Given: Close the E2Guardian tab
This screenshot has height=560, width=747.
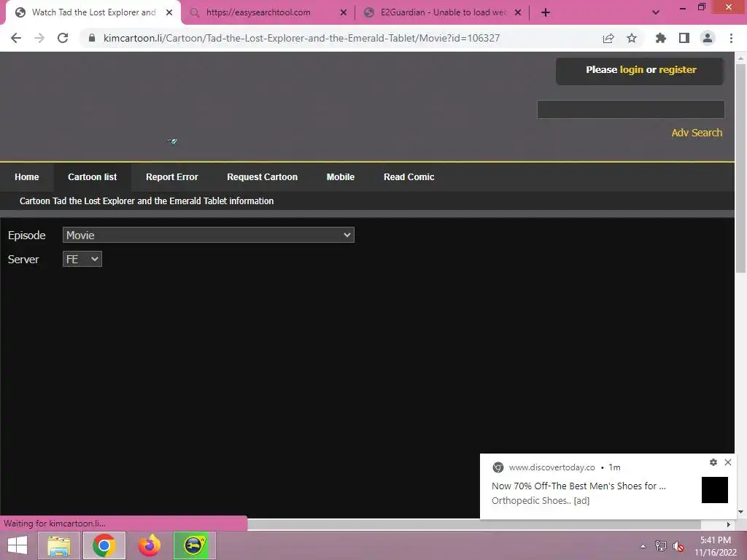Looking at the screenshot, I should tap(518, 12).
